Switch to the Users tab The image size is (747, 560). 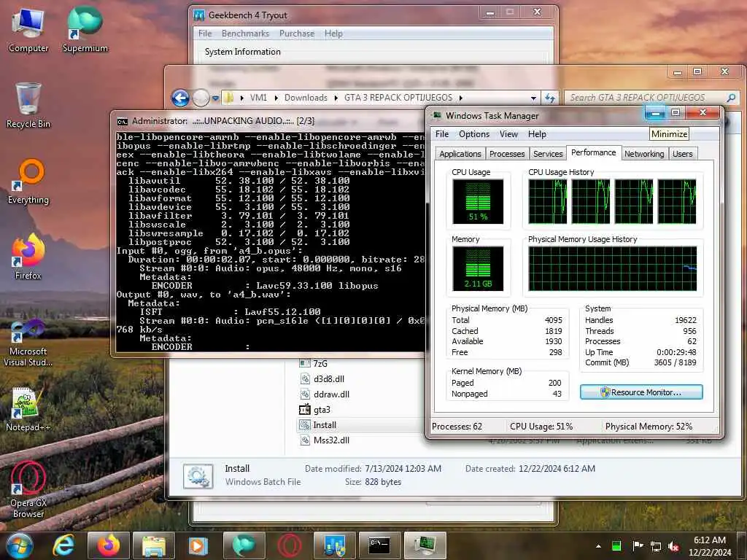(682, 154)
